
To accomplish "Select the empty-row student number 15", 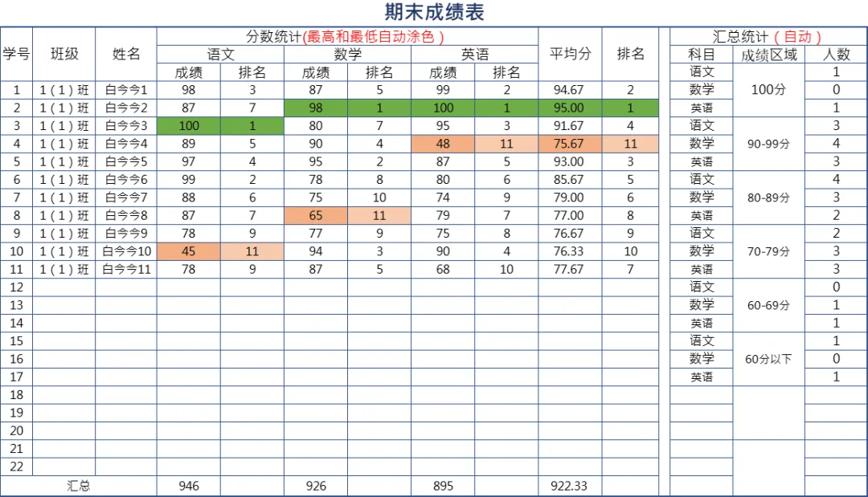I will (x=17, y=341).
